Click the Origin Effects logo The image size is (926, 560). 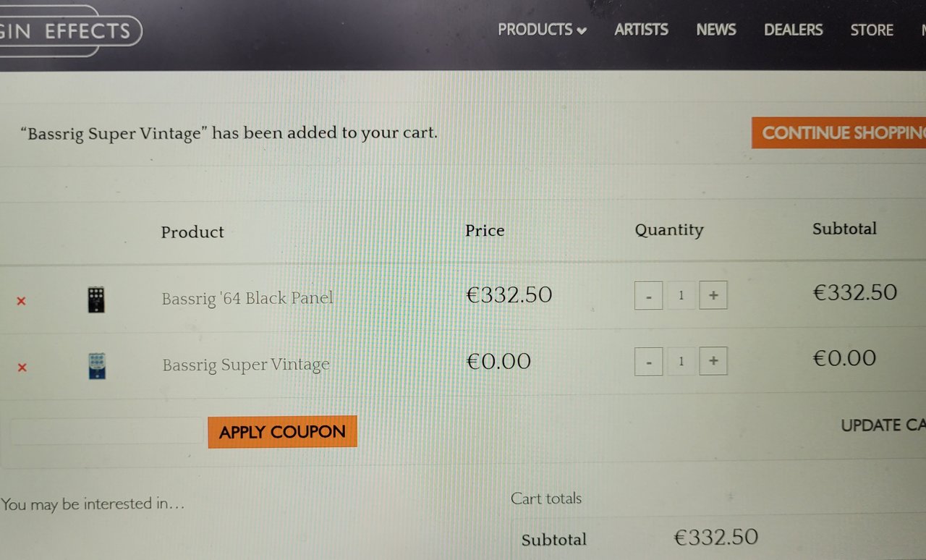(69, 31)
